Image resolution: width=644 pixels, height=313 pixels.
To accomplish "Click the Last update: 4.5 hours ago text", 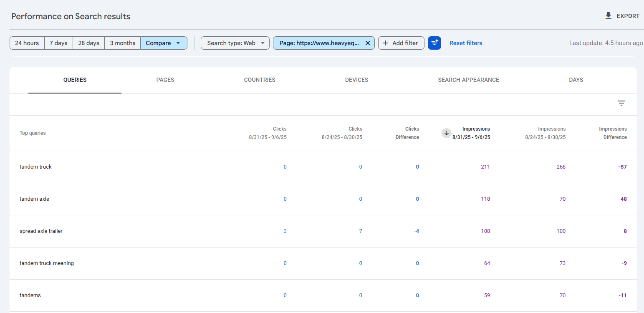I will pyautogui.click(x=606, y=43).
